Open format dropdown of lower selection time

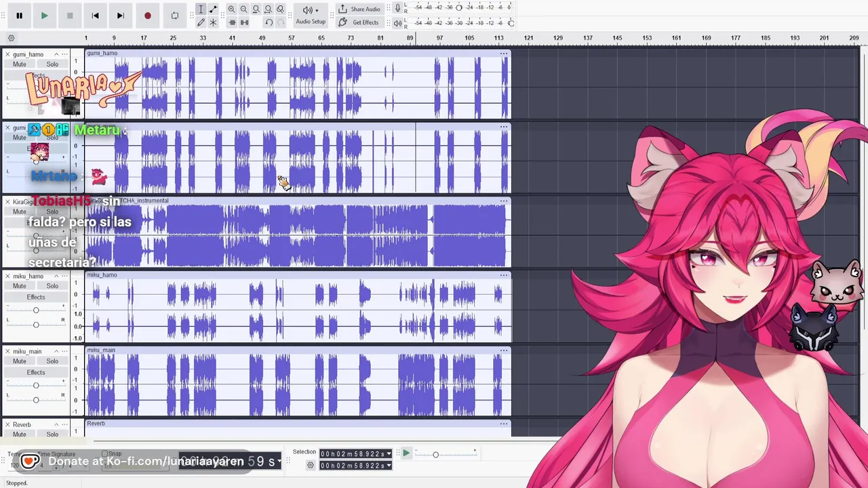pos(389,466)
